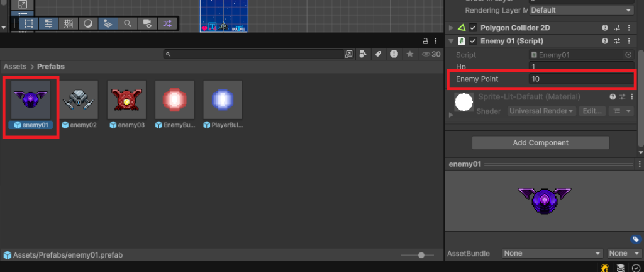Click the Enemy01 script object picker circle
This screenshot has width=644, height=272.
pyautogui.click(x=628, y=55)
